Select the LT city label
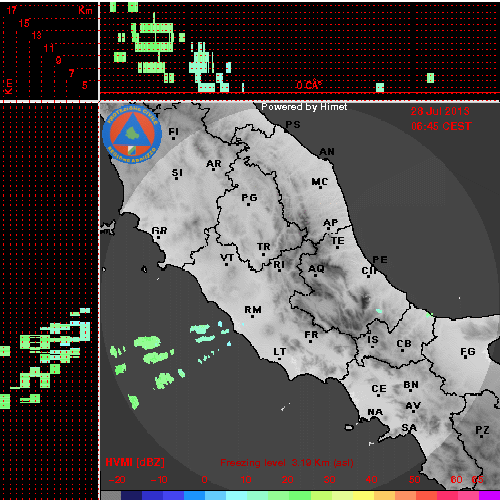This screenshot has width=500, height=500. 280,352
